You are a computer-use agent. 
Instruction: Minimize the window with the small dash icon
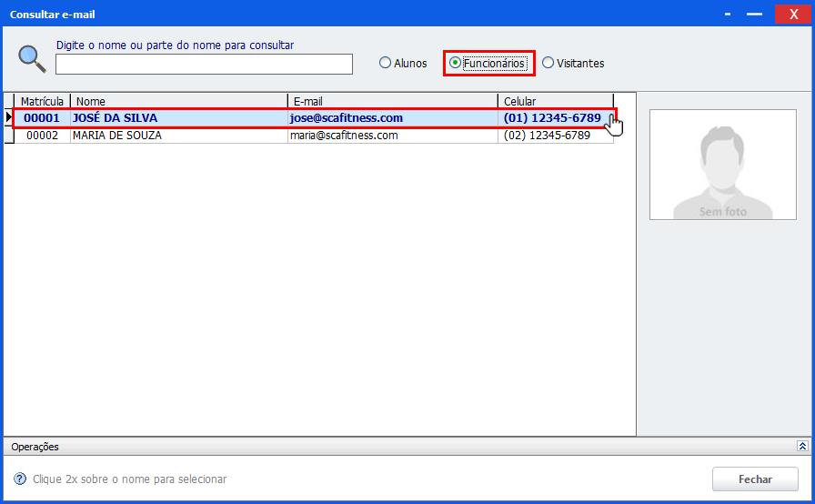pyautogui.click(x=728, y=14)
